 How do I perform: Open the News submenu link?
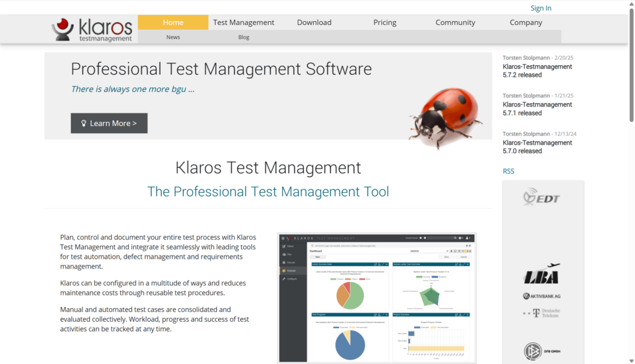tap(173, 37)
